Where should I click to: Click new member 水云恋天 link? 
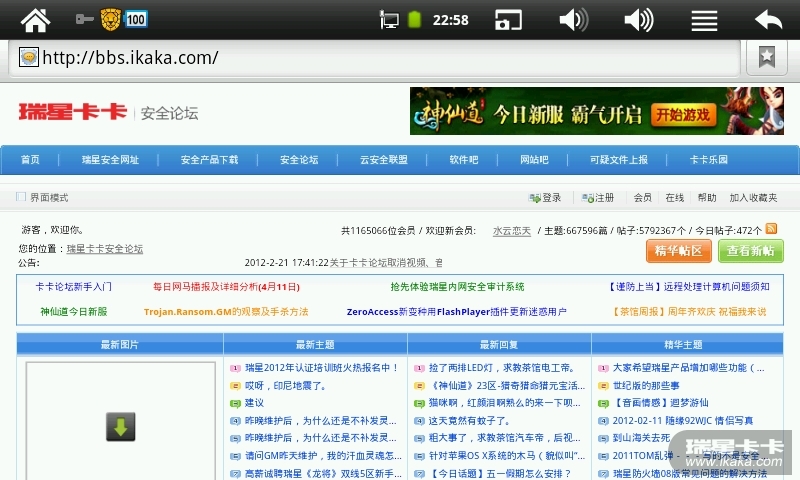click(512, 231)
